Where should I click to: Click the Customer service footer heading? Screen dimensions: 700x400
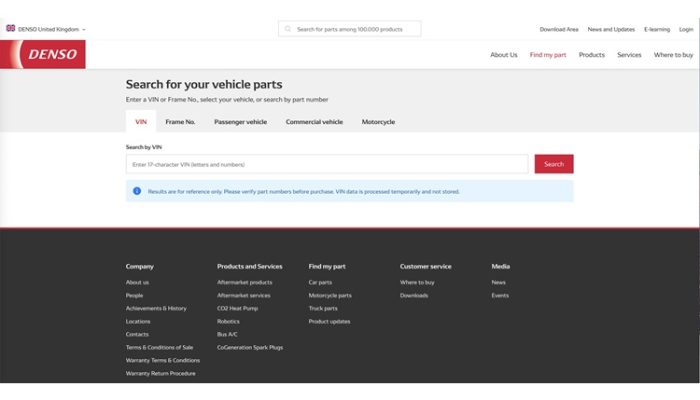pos(425,266)
